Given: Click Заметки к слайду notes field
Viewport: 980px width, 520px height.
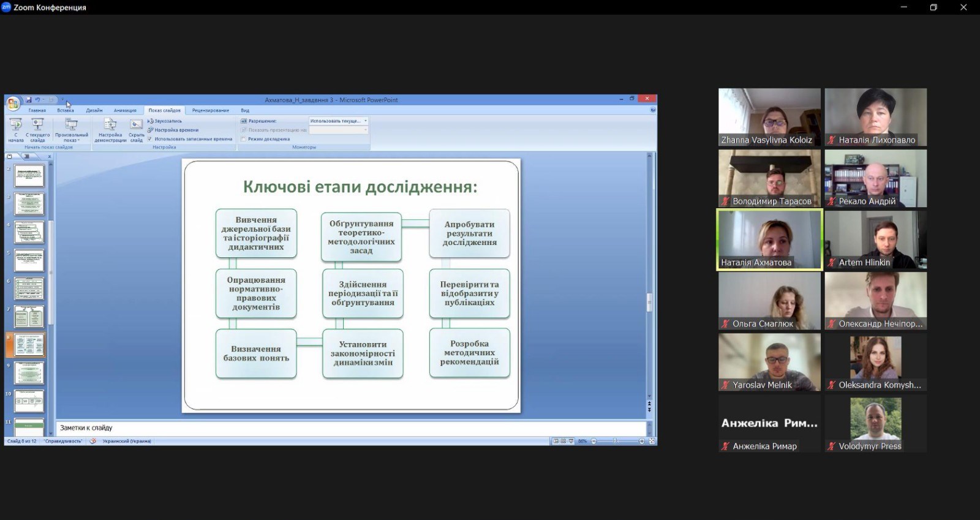Looking at the screenshot, I should tap(351, 428).
